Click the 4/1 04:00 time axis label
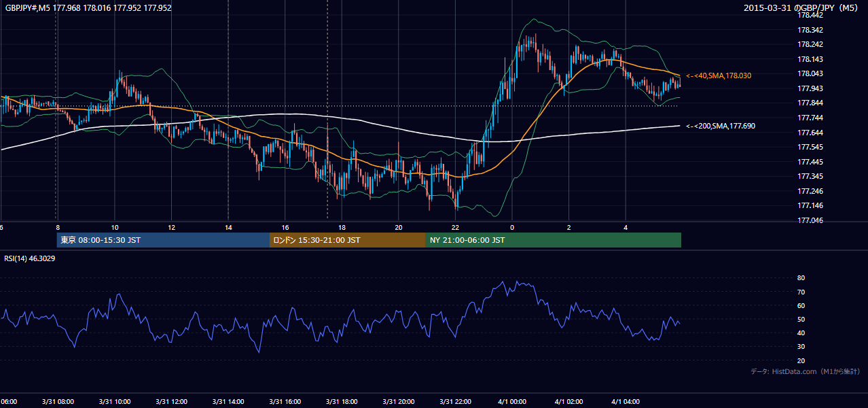Image resolution: width=868 pixels, height=408 pixels. pyautogui.click(x=626, y=402)
